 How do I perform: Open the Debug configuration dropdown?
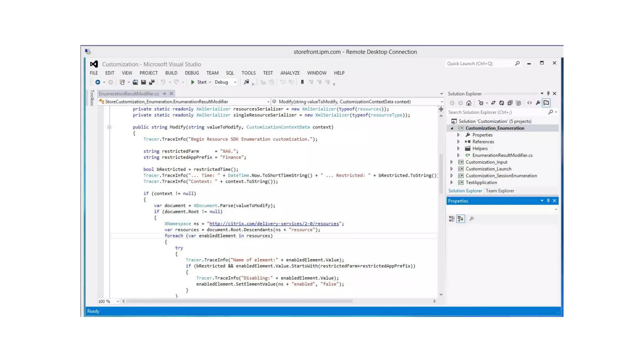point(235,82)
